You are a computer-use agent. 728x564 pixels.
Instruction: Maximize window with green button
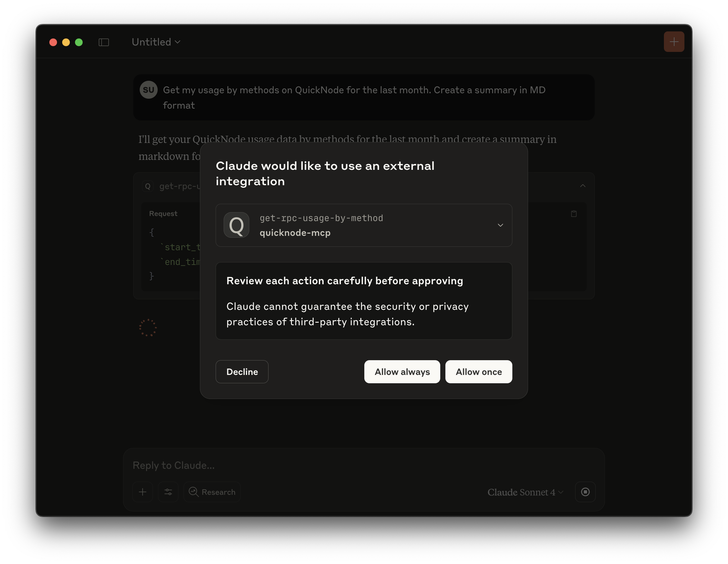(79, 42)
